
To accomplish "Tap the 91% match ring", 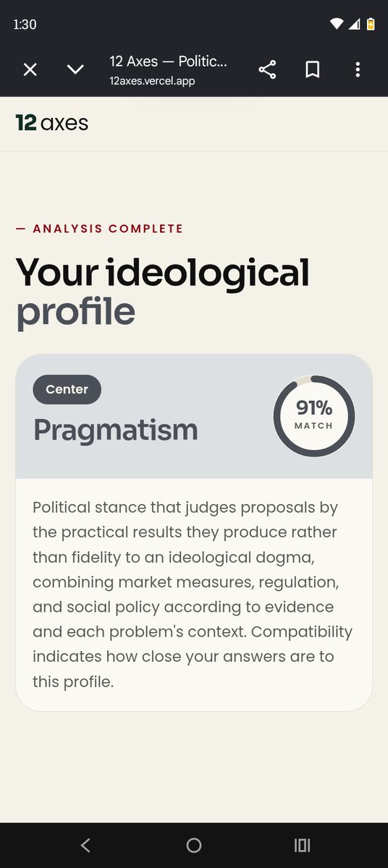I will [x=314, y=416].
